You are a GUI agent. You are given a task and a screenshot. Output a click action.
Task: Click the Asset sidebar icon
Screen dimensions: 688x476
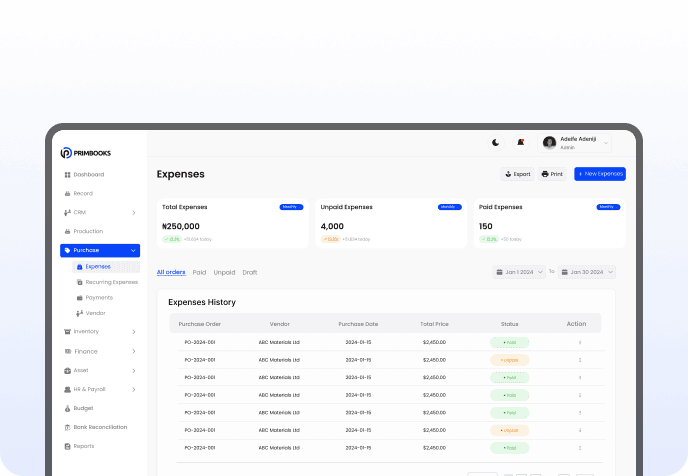67,371
